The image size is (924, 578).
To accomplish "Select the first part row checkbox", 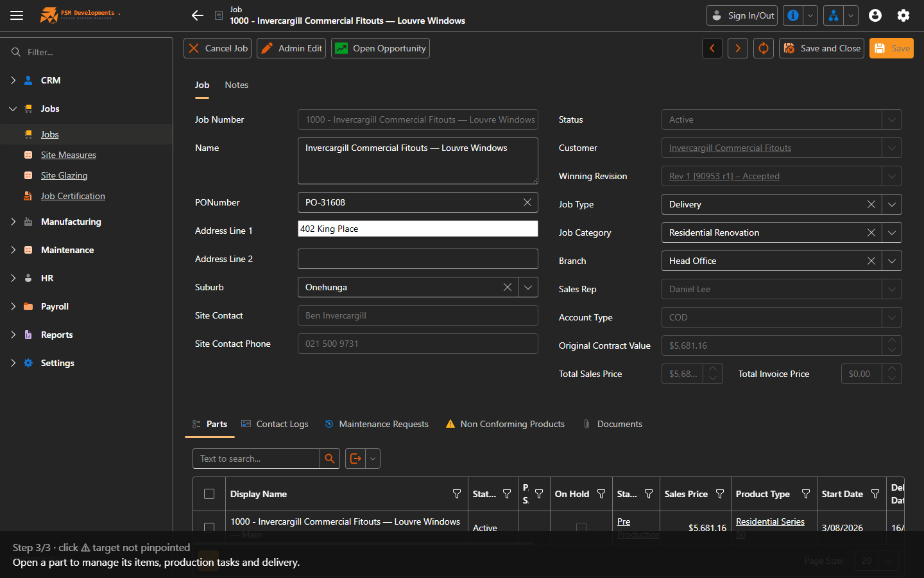I will pyautogui.click(x=209, y=528).
